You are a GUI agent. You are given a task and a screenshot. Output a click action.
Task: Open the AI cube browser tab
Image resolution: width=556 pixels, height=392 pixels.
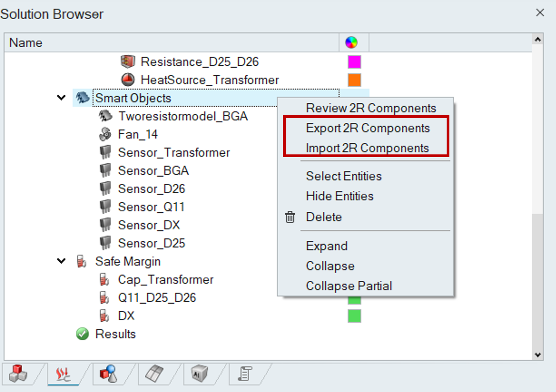pyautogui.click(x=199, y=374)
